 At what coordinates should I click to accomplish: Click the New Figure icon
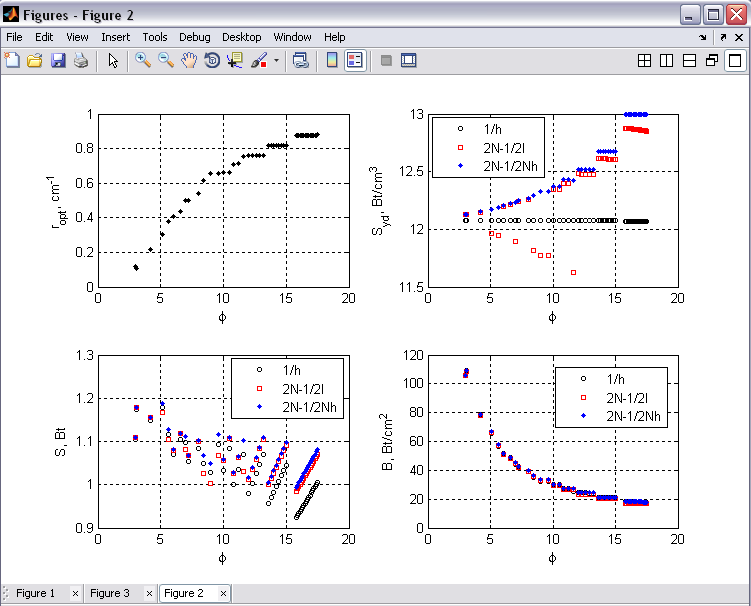pyautogui.click(x=11, y=60)
